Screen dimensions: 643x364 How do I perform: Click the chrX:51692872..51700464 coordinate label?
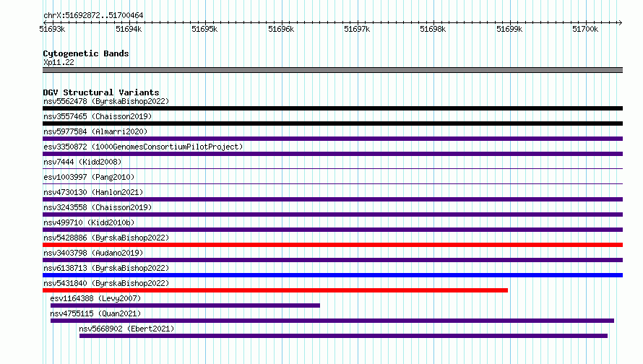(x=93, y=15)
